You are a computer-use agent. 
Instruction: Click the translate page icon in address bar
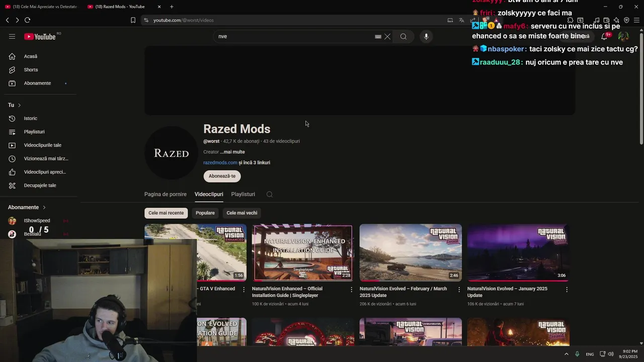click(x=461, y=20)
